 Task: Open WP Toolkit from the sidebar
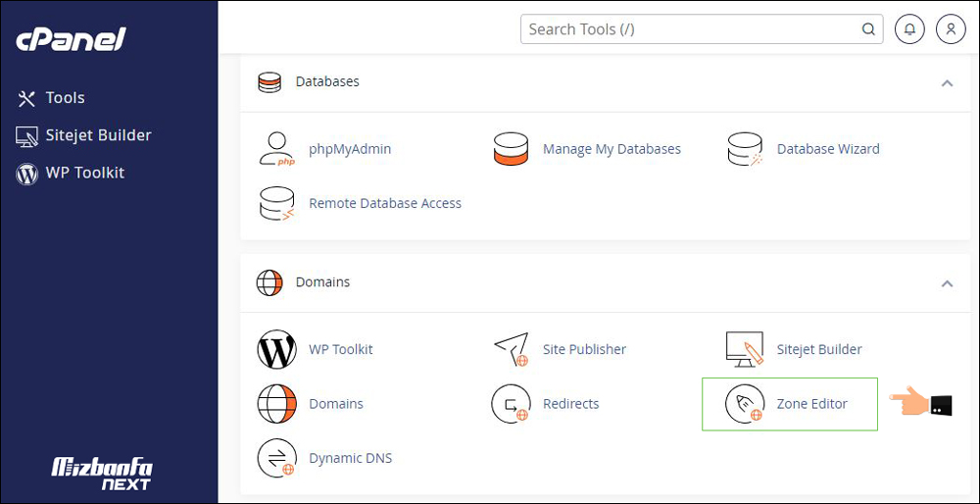(x=85, y=173)
